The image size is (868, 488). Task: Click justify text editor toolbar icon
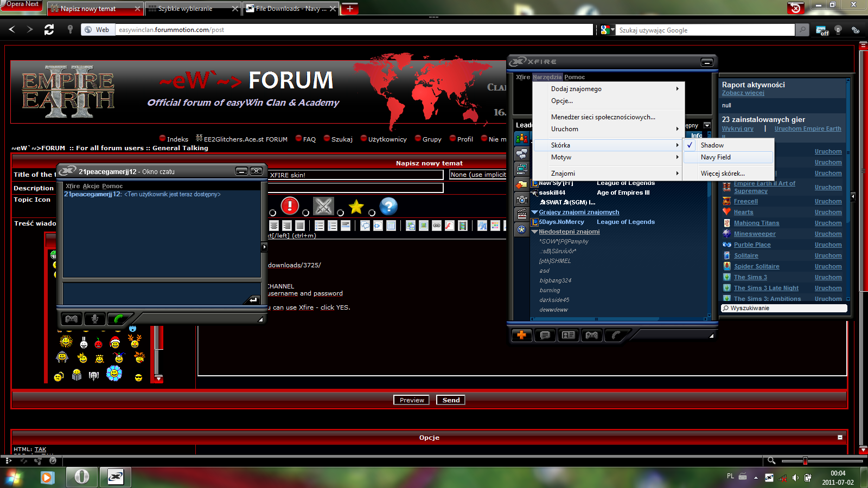click(300, 226)
